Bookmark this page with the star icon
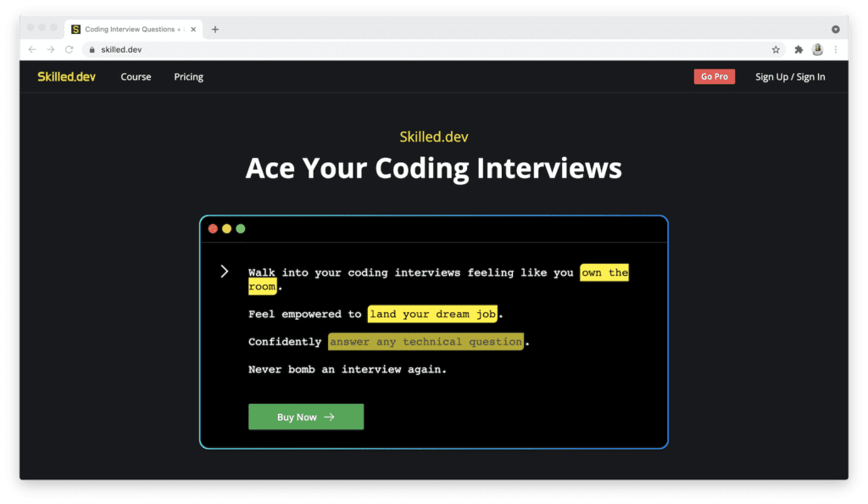868x504 pixels. [776, 50]
